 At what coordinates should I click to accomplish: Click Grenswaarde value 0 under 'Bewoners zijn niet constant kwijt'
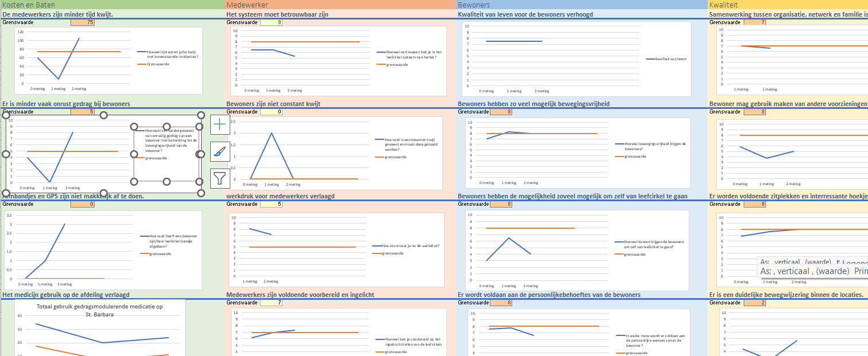[271, 112]
